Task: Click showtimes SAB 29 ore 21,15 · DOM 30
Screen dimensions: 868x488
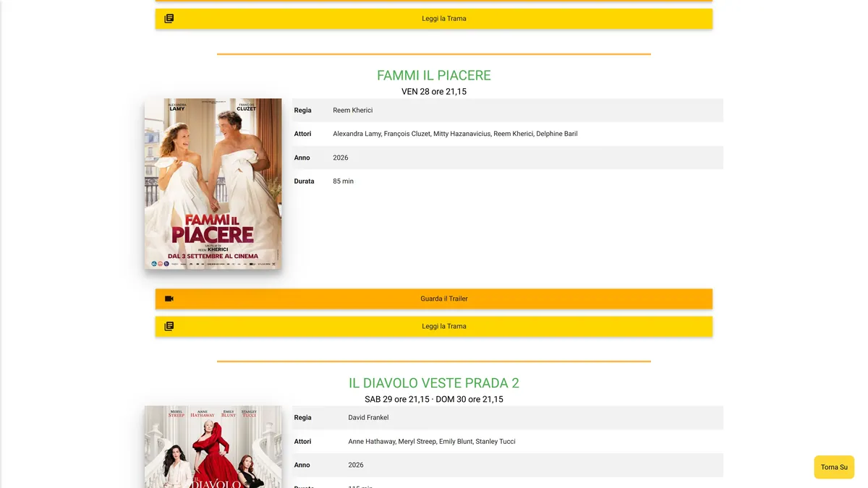Action: pos(434,399)
